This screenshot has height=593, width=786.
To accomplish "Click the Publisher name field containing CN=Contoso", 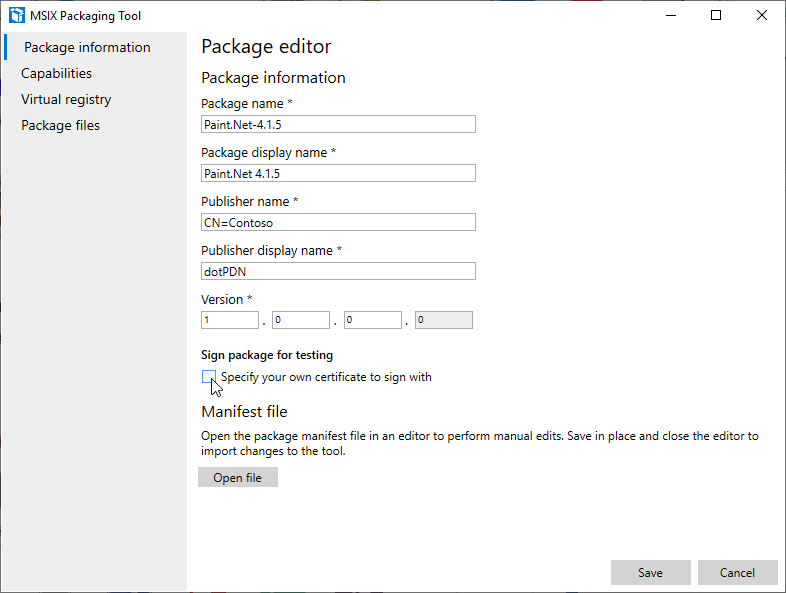I will pos(338,222).
